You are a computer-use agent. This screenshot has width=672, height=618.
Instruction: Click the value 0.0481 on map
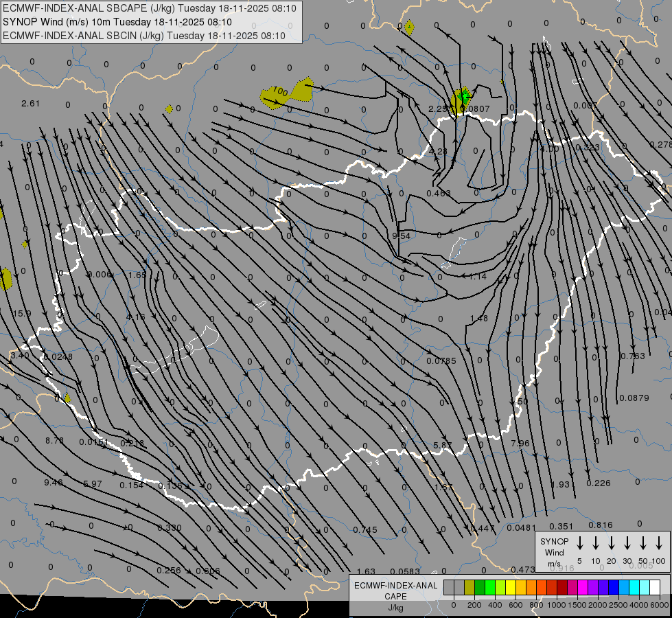[521, 527]
